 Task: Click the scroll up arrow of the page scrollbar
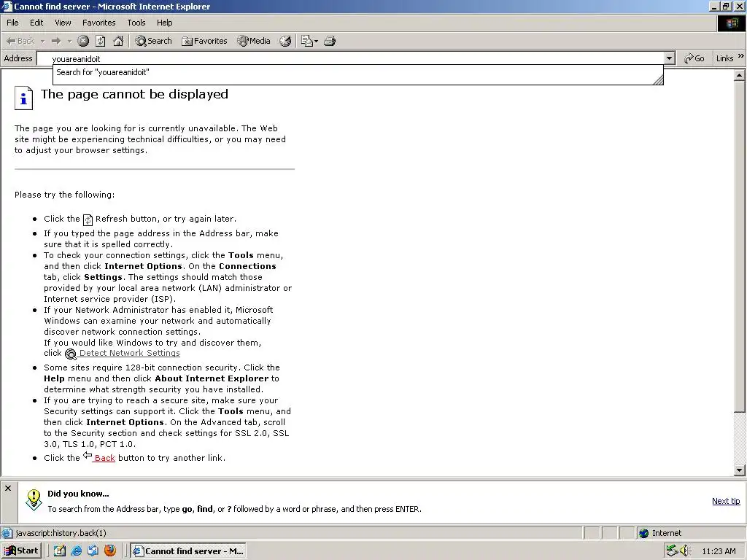(x=740, y=75)
